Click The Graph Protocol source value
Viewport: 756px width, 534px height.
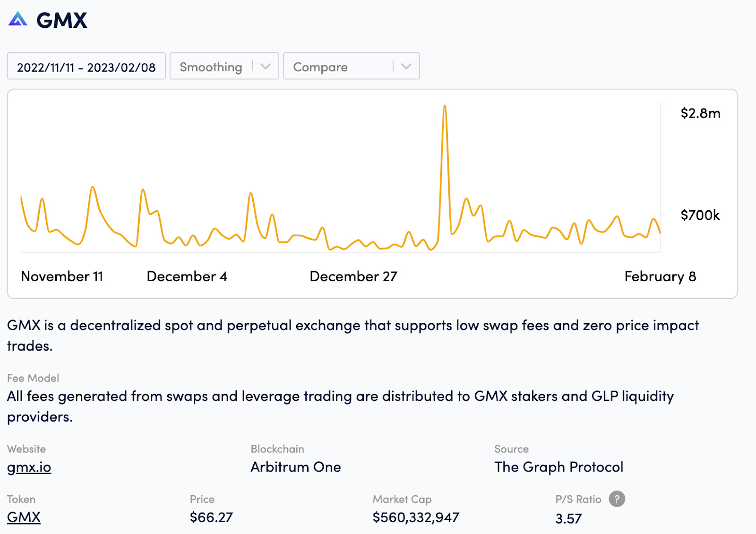[559, 467]
